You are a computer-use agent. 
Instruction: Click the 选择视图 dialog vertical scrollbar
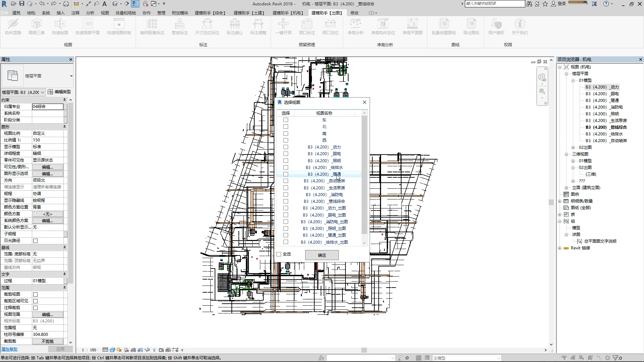pyautogui.click(x=364, y=174)
